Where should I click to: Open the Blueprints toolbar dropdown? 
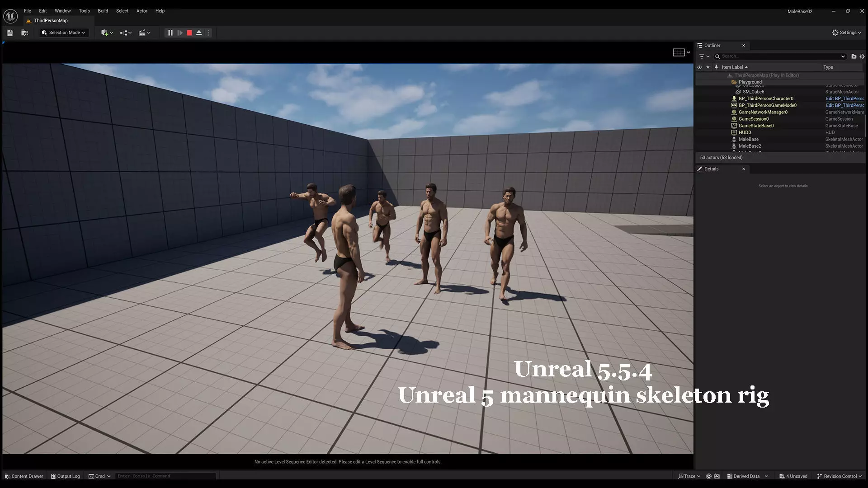(x=126, y=33)
